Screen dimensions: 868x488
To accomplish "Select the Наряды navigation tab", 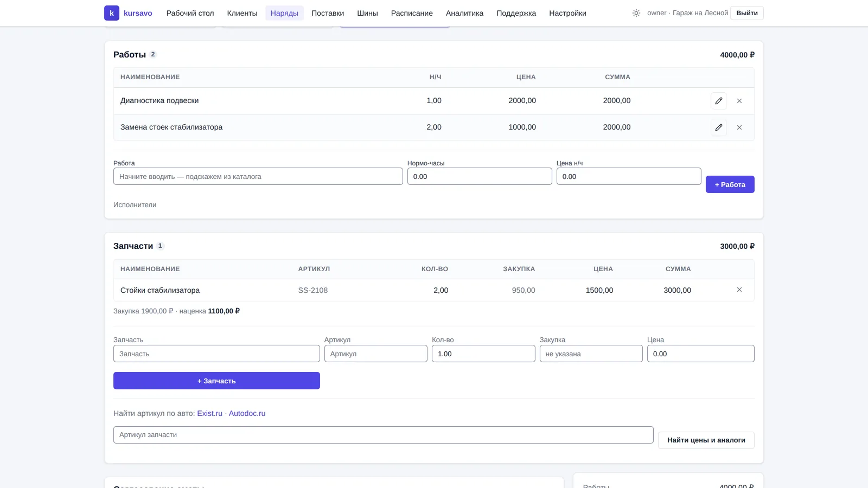I will click(284, 13).
